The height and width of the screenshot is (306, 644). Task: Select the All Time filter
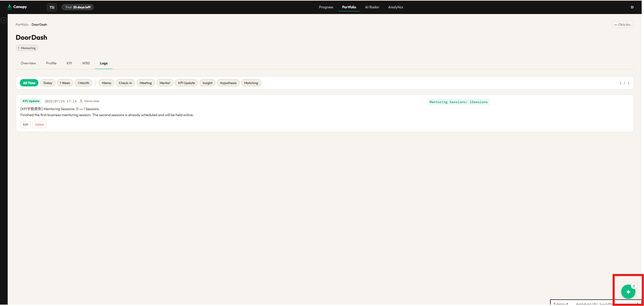click(29, 83)
